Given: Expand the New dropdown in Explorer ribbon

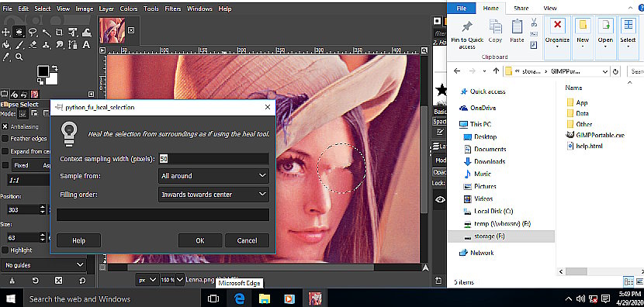Looking at the screenshot, I should tap(583, 38).
